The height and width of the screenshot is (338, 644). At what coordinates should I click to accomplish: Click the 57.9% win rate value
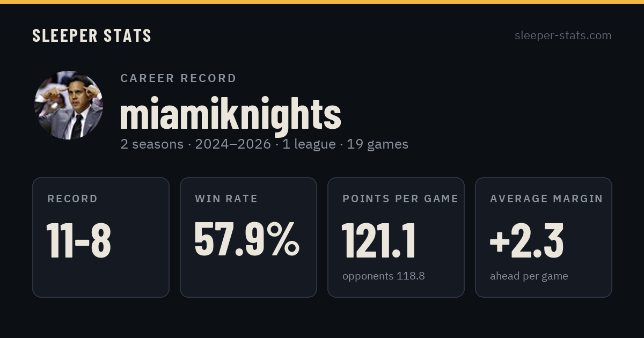point(247,240)
